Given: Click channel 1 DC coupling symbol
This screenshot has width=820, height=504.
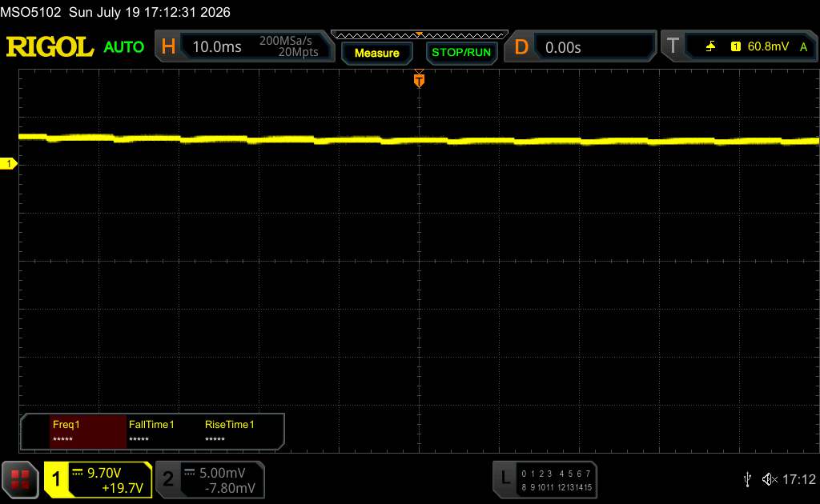Looking at the screenshot, I should [78, 472].
